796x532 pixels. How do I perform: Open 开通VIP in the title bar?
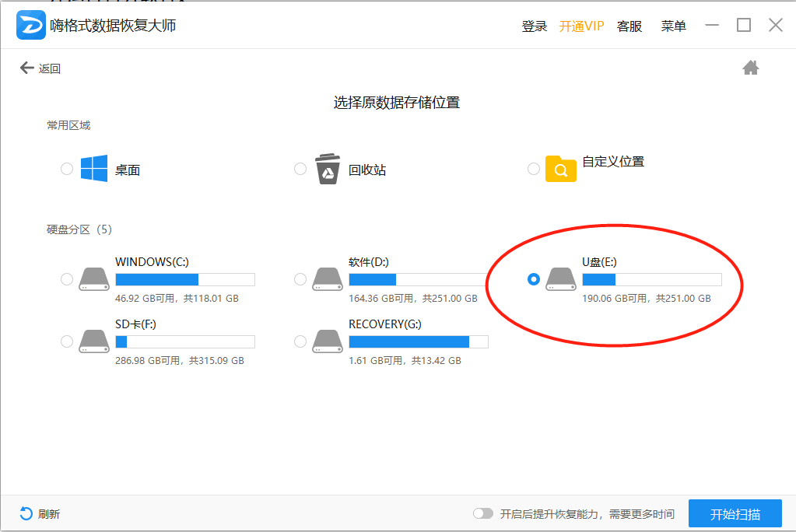point(581,26)
